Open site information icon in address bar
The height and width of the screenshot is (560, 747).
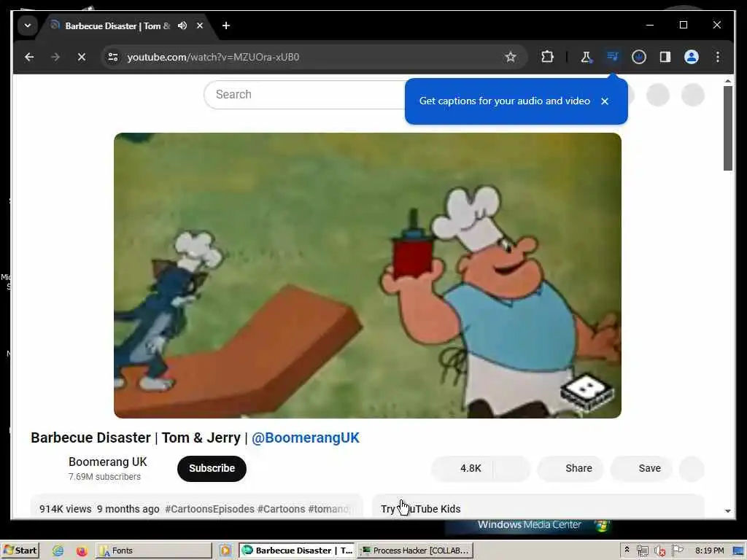(113, 57)
